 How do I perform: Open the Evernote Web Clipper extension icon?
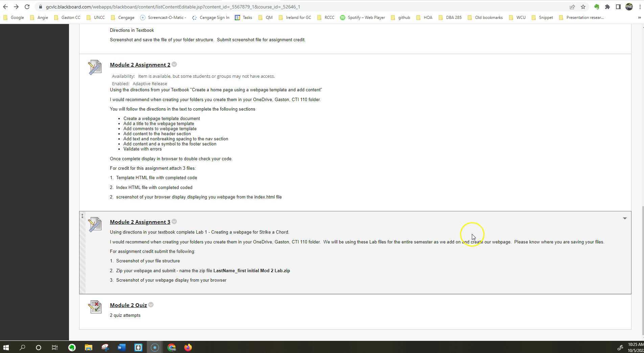[x=596, y=7]
